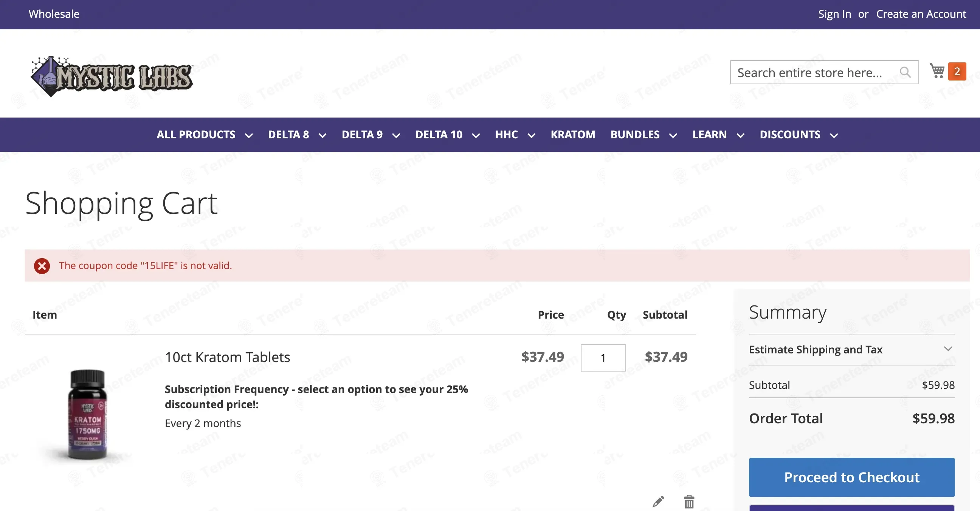Click the Subtotal column header
The image size is (980, 511).
point(665,315)
